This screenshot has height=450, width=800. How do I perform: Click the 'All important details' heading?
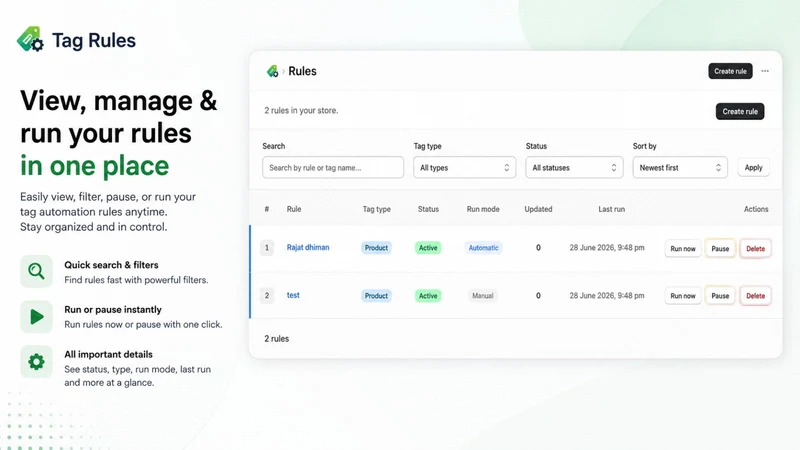tap(108, 354)
